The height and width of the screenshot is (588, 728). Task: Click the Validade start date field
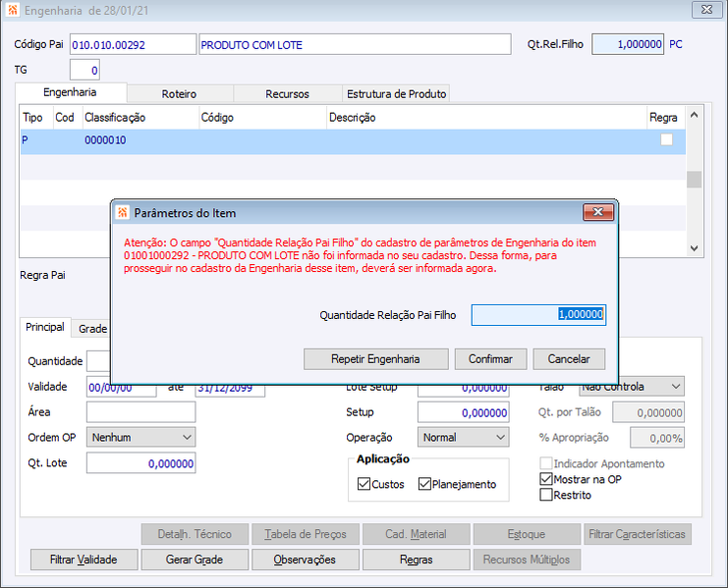tap(121, 390)
